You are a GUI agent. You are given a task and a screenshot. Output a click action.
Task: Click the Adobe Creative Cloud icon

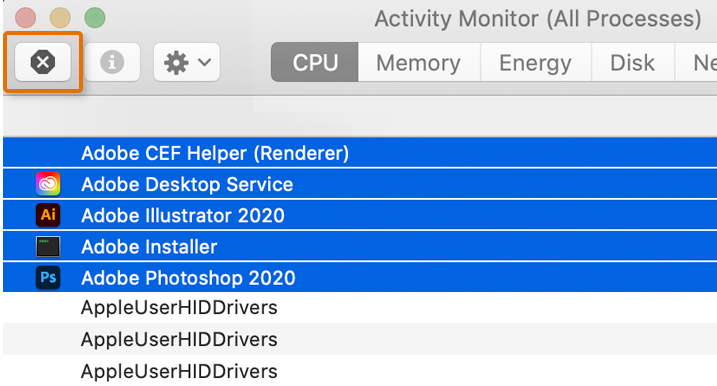48,184
